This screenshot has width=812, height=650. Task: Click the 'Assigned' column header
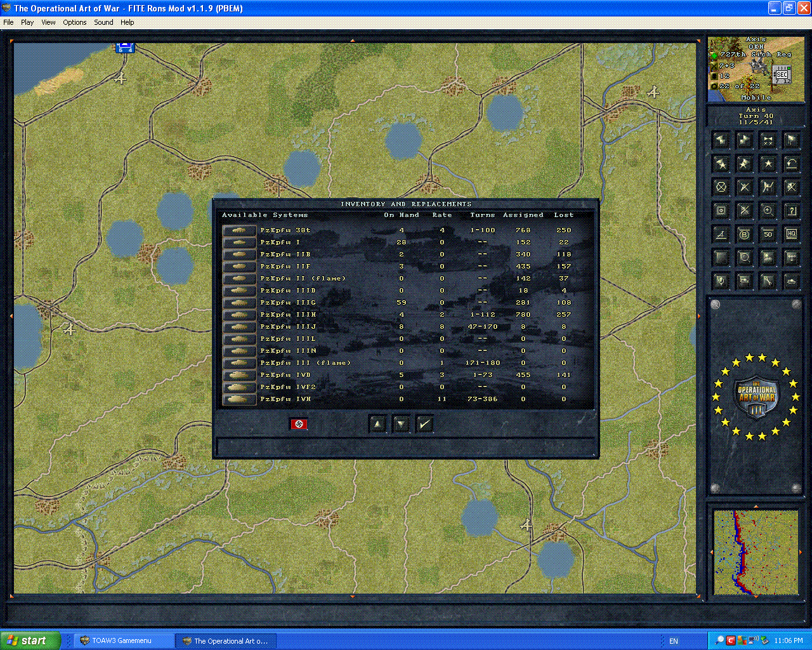point(523,215)
